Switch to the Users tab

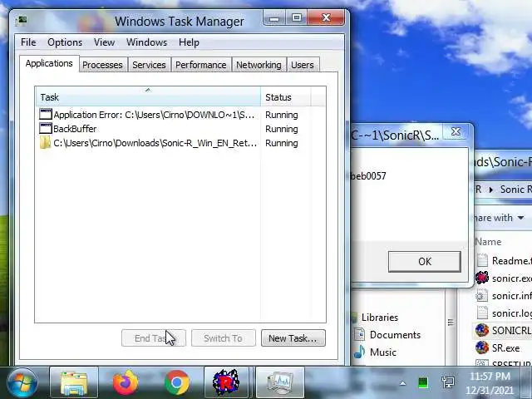click(303, 65)
